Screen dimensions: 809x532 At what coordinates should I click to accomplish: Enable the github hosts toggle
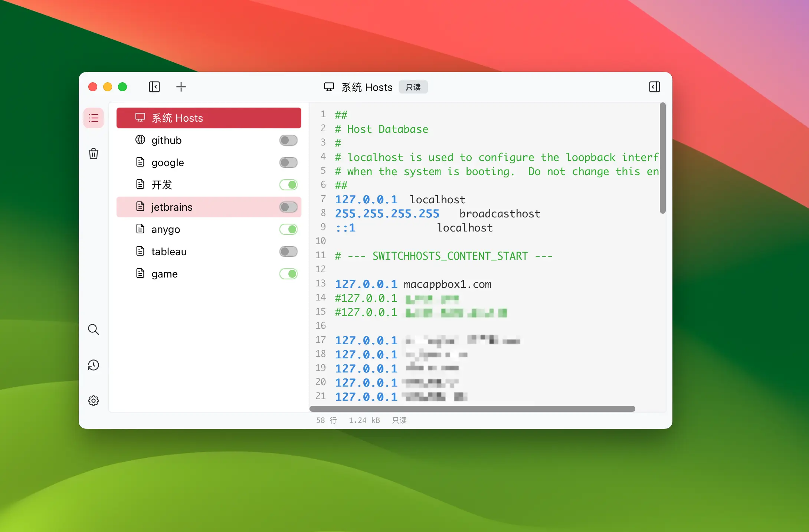click(x=288, y=140)
